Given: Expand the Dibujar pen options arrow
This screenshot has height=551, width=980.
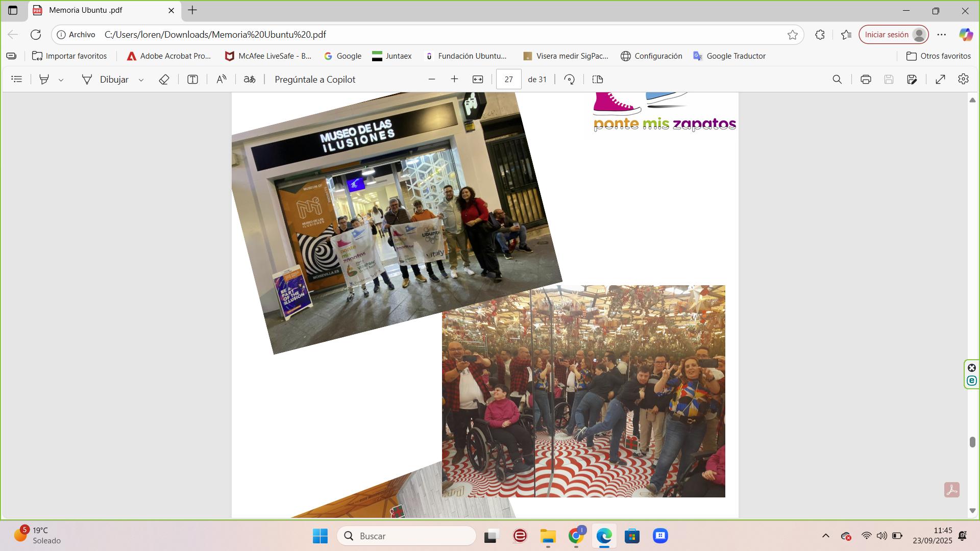Looking at the screenshot, I should point(141,80).
